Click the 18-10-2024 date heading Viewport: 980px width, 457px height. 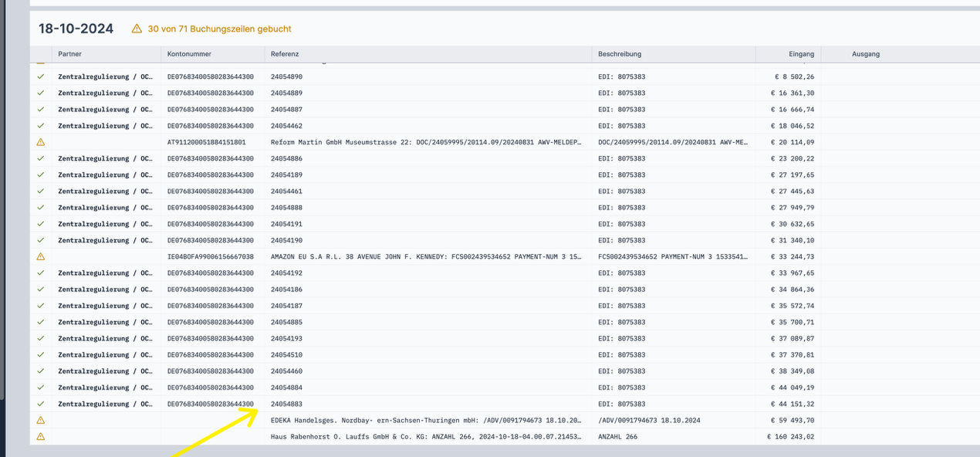(76, 29)
